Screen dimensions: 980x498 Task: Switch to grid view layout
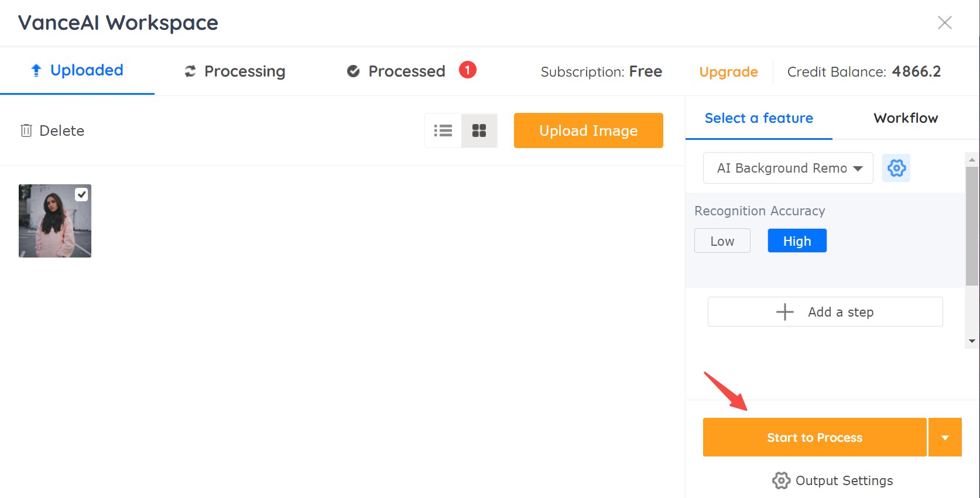point(479,130)
